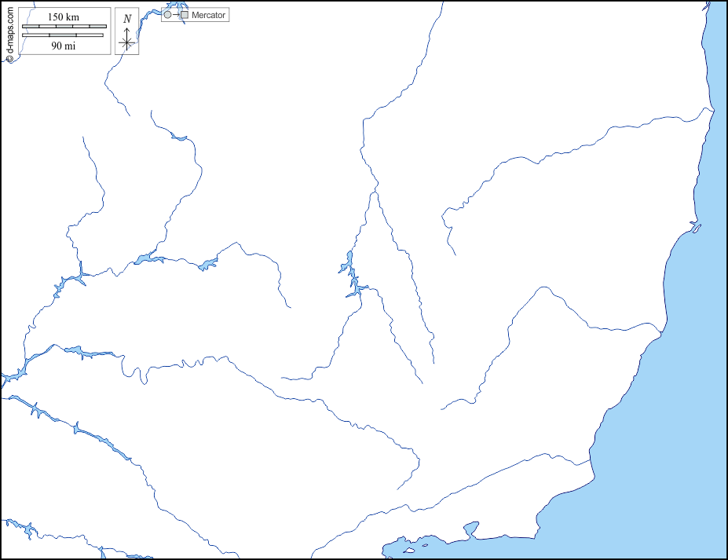The height and width of the screenshot is (560, 728).
Task: Click the 90 mi scale bar
Action: tap(64, 35)
